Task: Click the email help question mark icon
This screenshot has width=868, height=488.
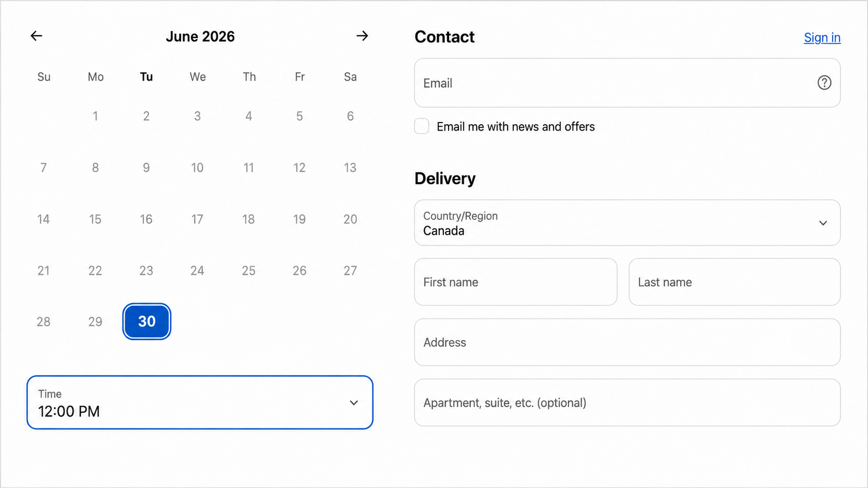Action: pyautogui.click(x=824, y=82)
